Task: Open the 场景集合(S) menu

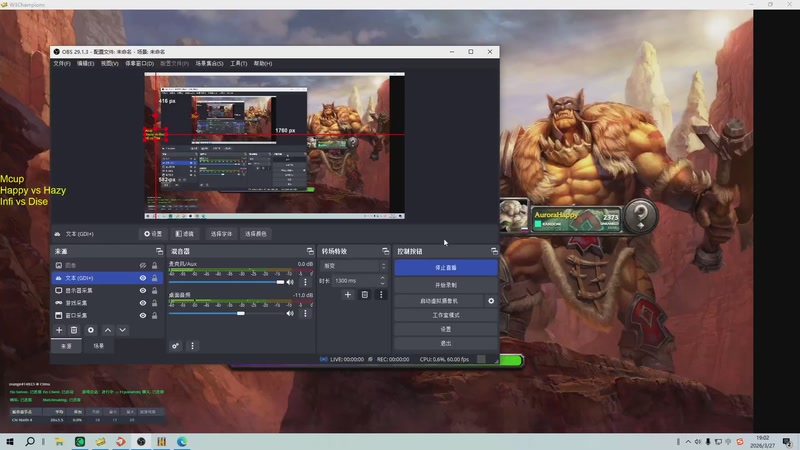Action: (209, 63)
